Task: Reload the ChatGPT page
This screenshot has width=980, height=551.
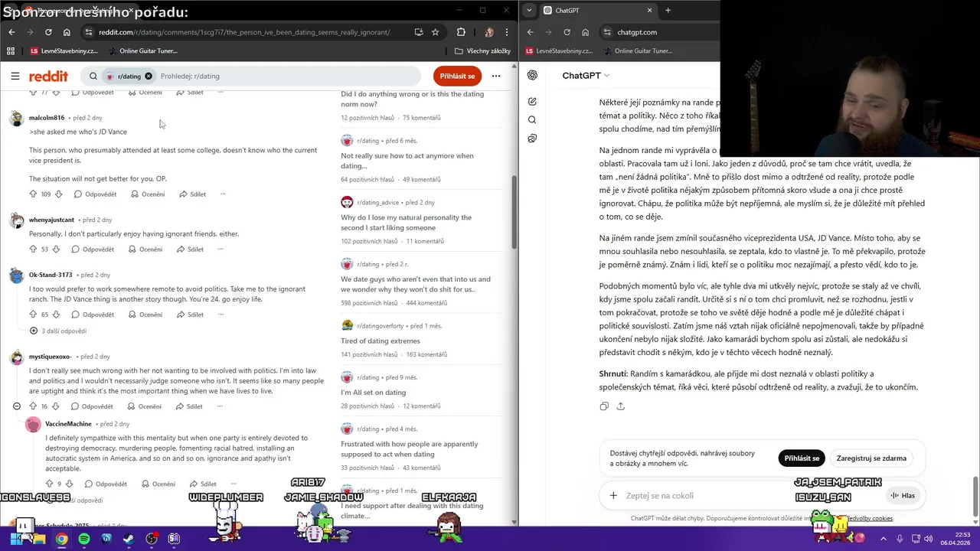Action: click(x=567, y=32)
